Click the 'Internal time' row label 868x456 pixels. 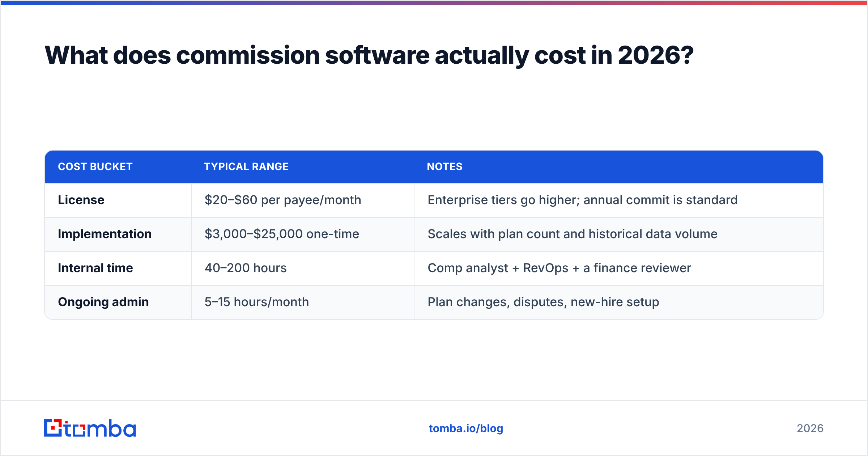(95, 268)
